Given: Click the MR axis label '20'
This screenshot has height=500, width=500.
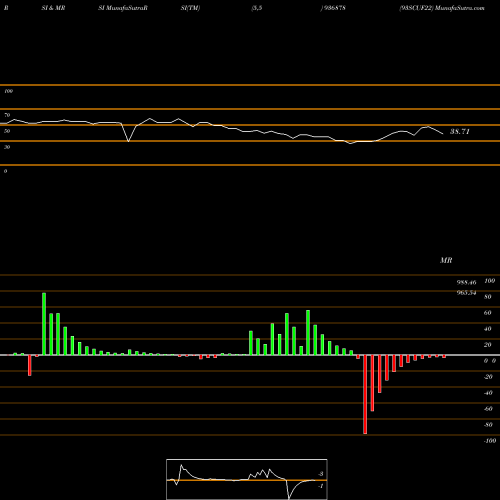Looking at the screenshot, I should pyautogui.click(x=488, y=345).
